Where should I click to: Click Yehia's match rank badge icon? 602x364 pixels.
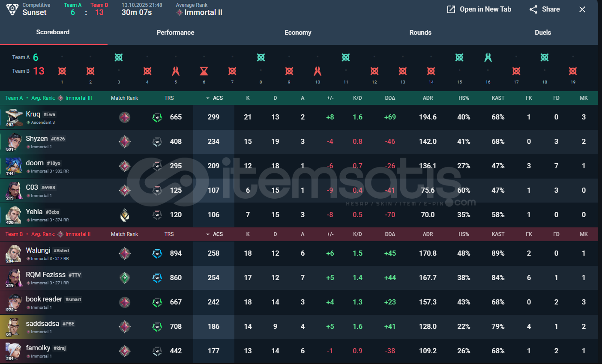[125, 215]
